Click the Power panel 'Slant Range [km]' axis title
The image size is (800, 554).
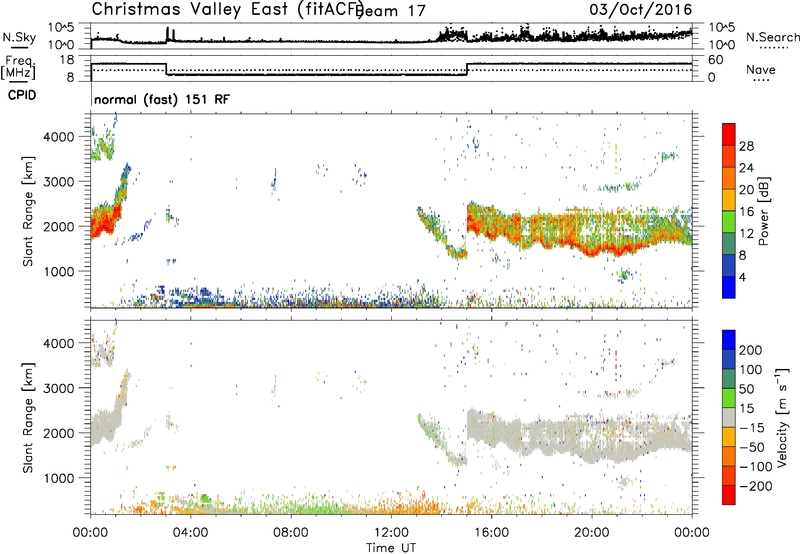click(x=28, y=211)
